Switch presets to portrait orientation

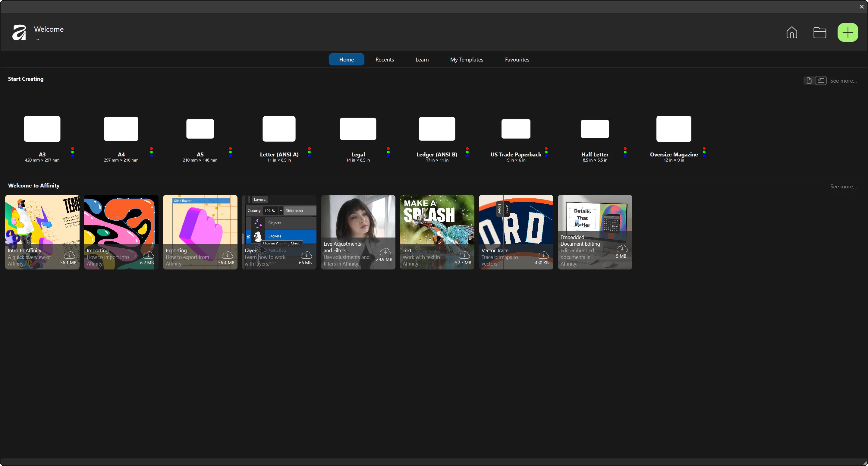point(809,80)
